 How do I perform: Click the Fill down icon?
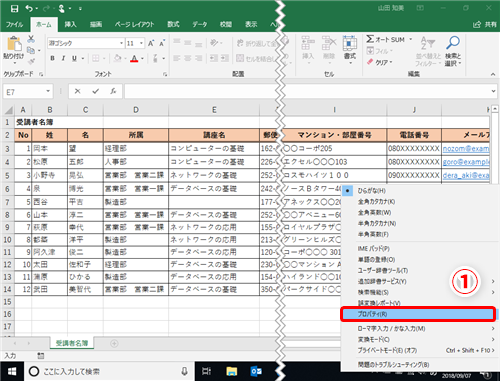370,51
